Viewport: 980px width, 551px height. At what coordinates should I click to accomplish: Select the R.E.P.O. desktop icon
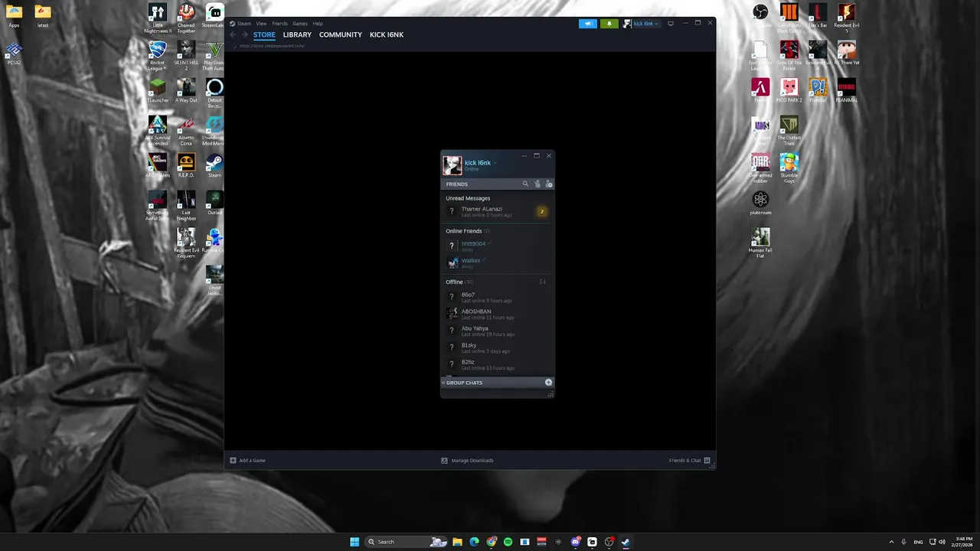click(x=186, y=165)
